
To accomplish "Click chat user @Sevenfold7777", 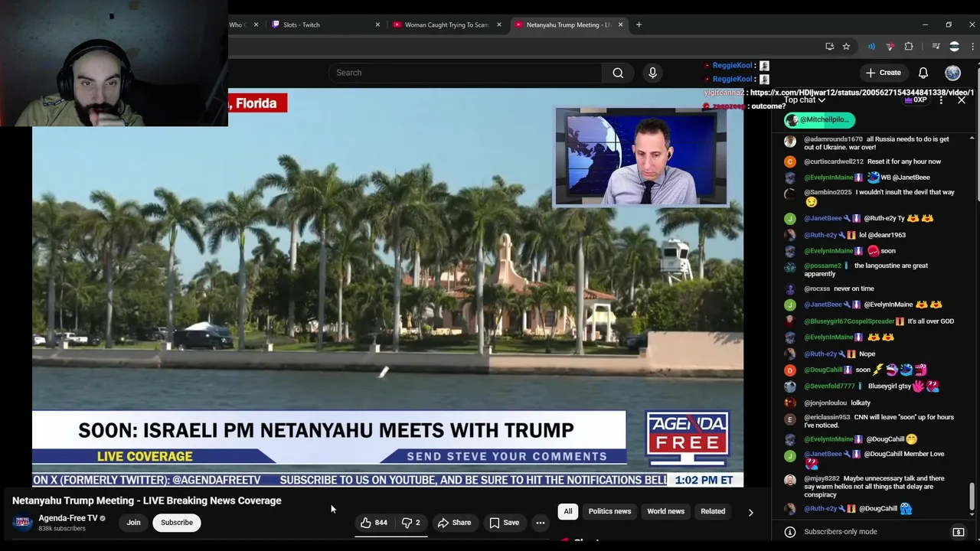I will click(829, 386).
